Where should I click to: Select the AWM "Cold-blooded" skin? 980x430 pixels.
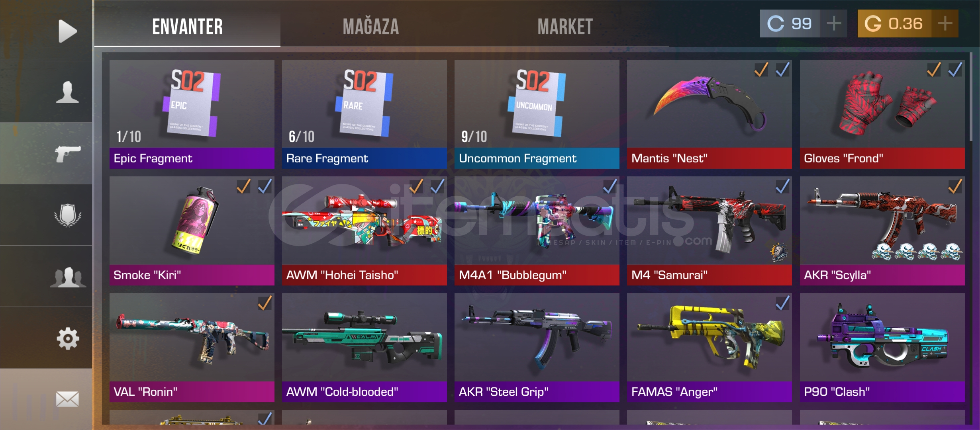tap(365, 348)
